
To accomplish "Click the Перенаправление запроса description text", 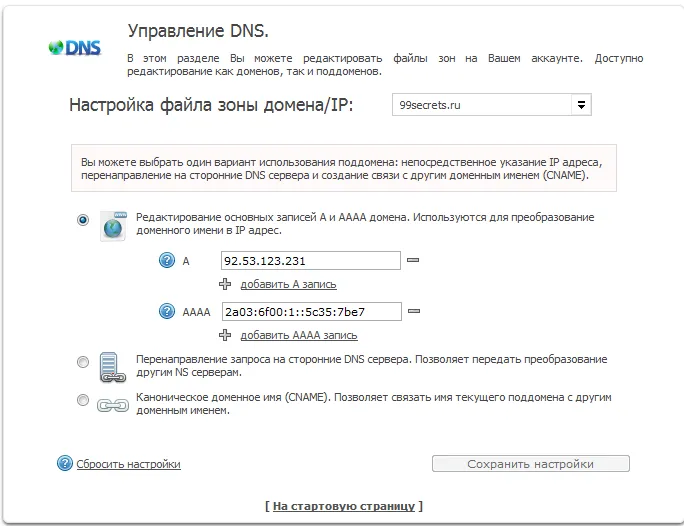I will tap(372, 365).
